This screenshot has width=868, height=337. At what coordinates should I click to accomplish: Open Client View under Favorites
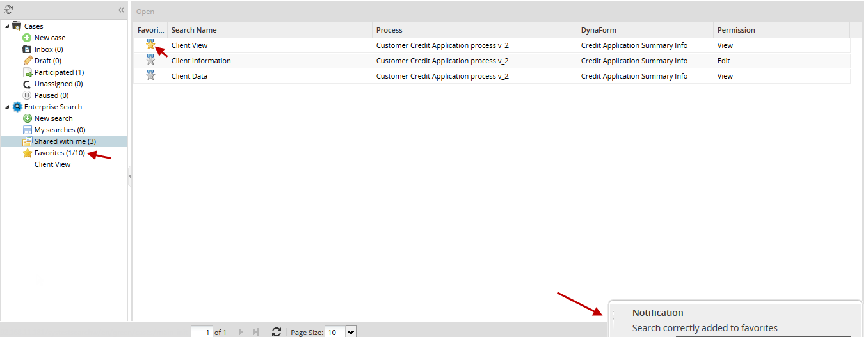[x=52, y=164]
